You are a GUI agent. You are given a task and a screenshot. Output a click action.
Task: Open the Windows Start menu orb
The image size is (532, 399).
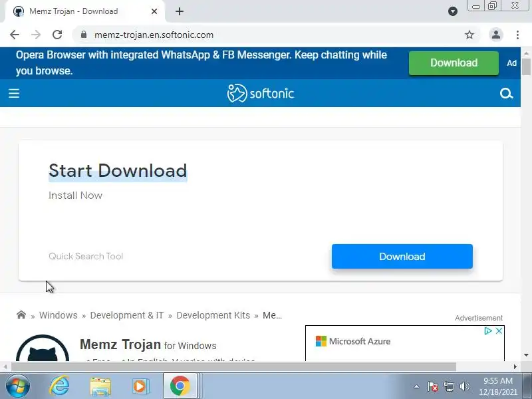coord(18,386)
